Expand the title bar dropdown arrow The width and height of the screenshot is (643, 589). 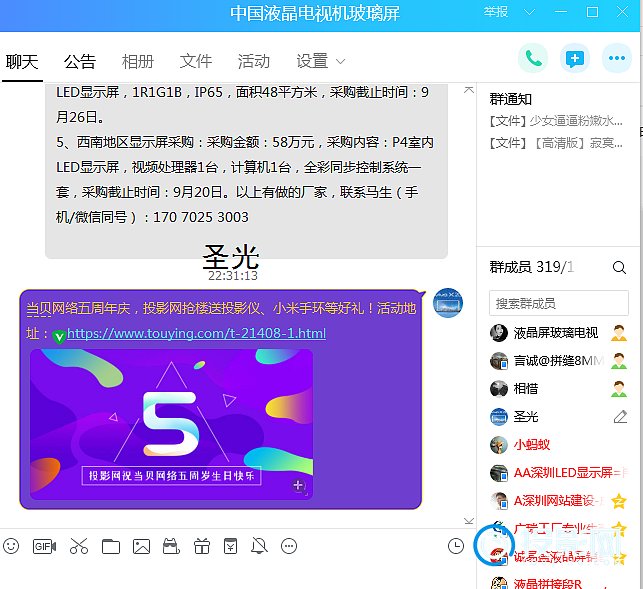(529, 12)
